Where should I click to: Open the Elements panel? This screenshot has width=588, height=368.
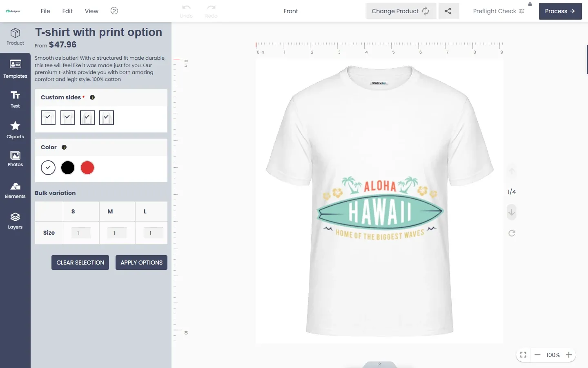coord(15,190)
